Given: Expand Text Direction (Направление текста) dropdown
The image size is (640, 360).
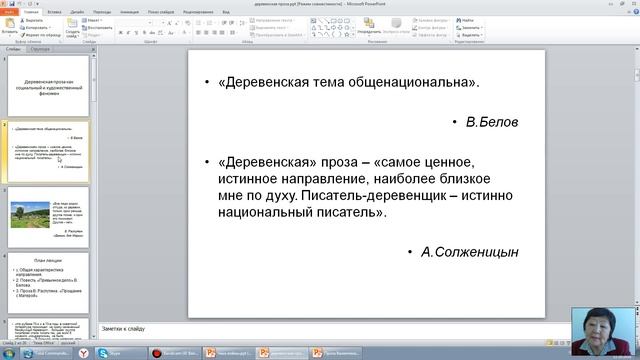Looking at the screenshot, I should (x=273, y=20).
